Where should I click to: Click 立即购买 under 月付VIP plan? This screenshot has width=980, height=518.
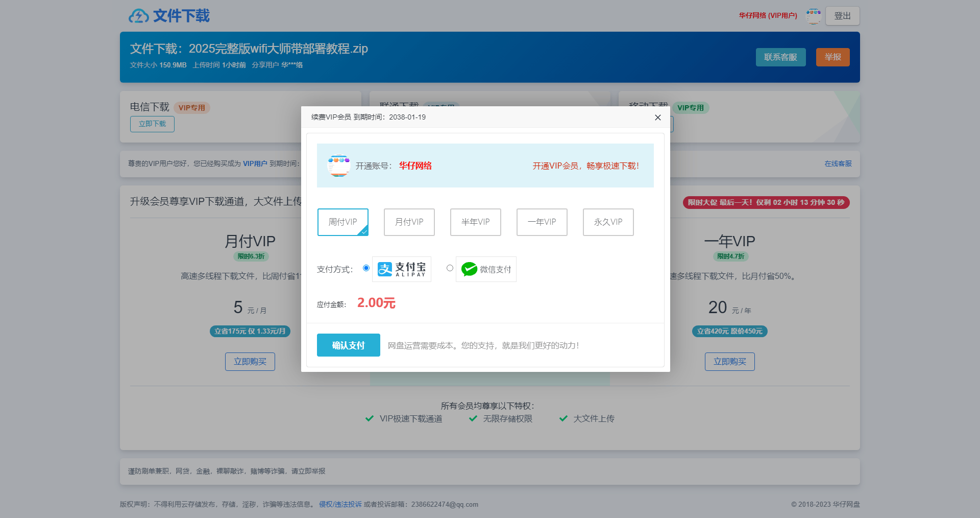pyautogui.click(x=250, y=362)
